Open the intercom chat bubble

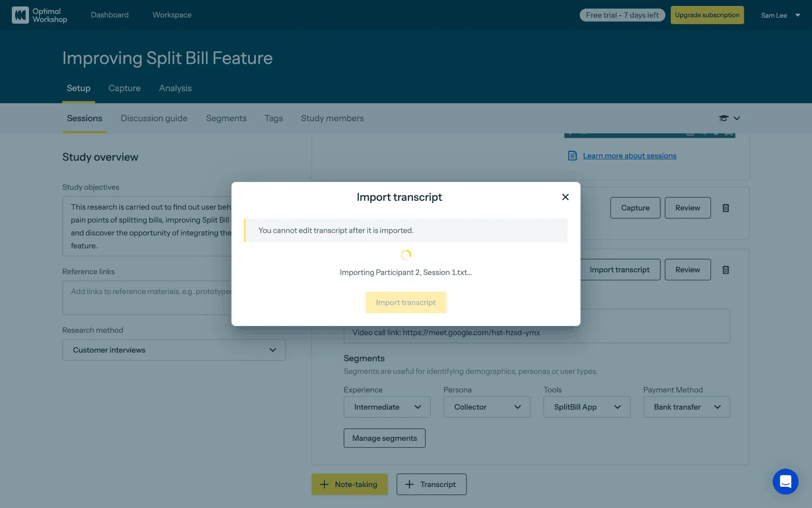[785, 481]
